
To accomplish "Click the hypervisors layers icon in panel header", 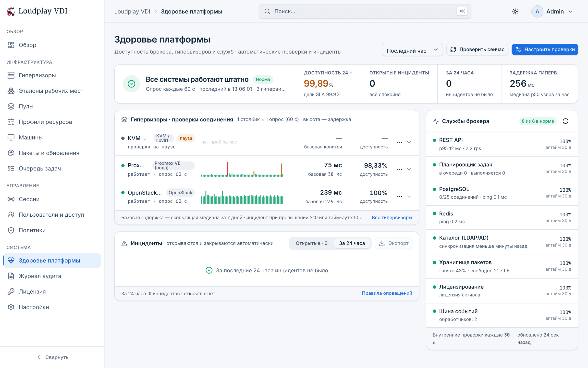I will click(x=124, y=120).
